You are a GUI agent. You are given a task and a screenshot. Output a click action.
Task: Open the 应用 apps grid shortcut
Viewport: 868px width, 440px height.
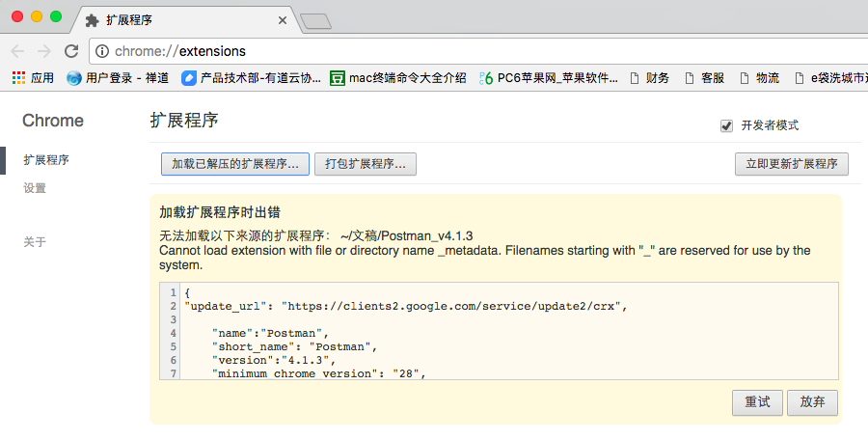coord(32,78)
